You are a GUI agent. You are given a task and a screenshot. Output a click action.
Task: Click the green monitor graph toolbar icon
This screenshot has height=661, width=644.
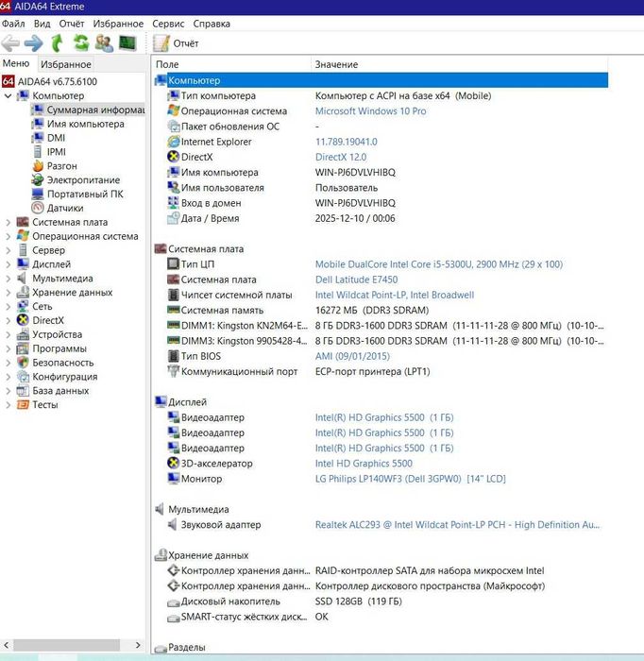[127, 43]
